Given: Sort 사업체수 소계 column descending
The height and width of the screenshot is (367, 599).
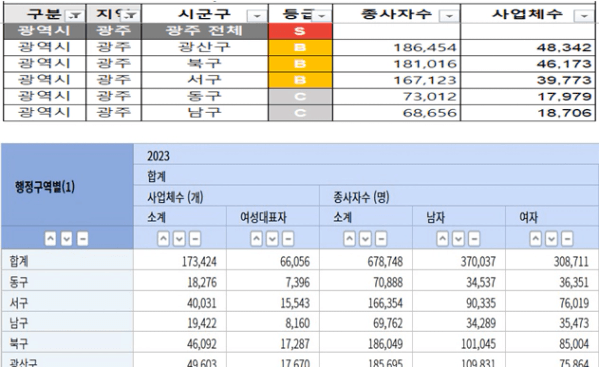Looking at the screenshot, I should (x=179, y=239).
